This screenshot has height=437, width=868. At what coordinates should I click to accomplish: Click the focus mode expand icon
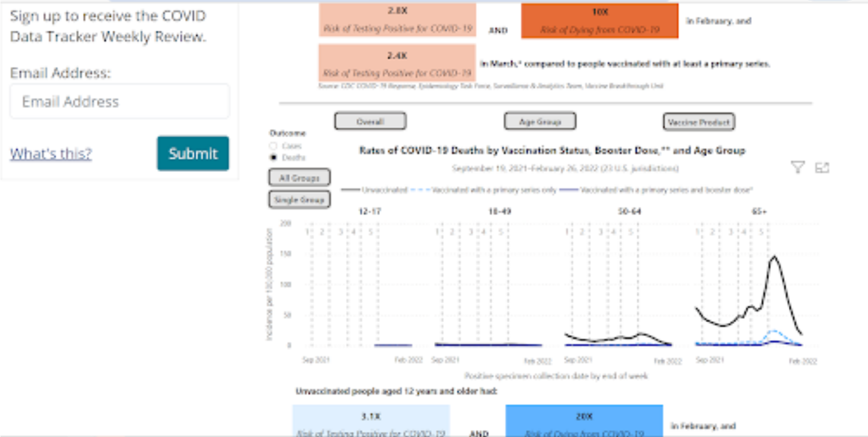tap(822, 168)
